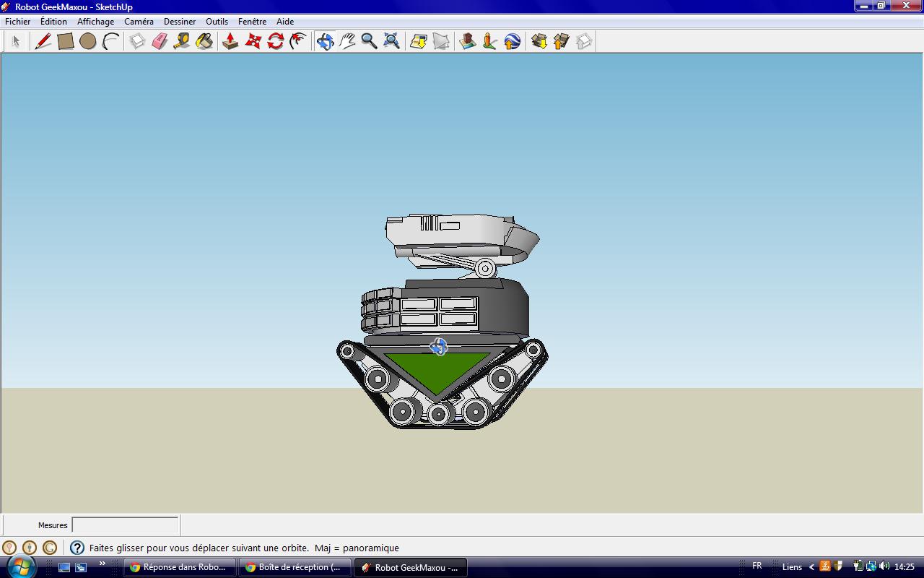Select the Move tool with red arrows
Screen dimensions: 924x578
pyautogui.click(x=253, y=41)
